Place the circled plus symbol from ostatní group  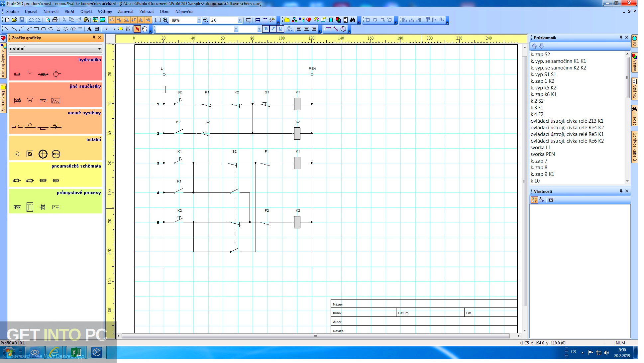tap(43, 154)
